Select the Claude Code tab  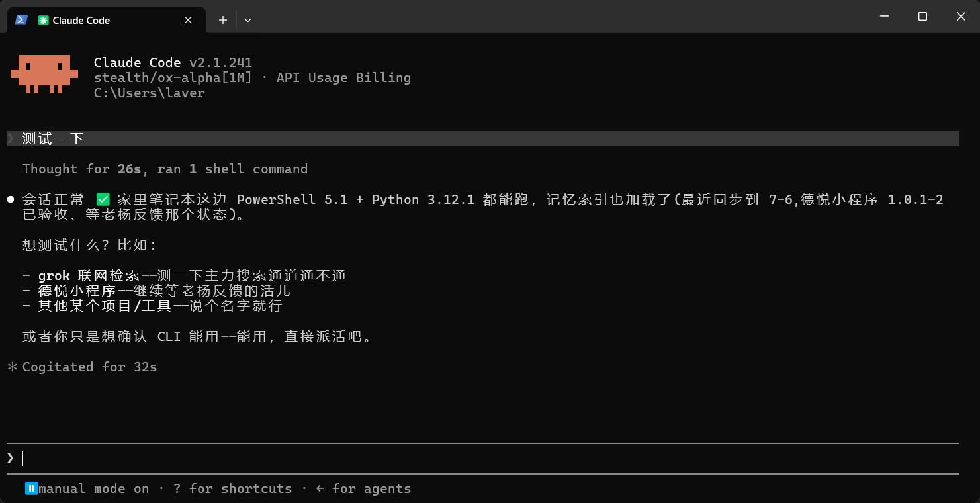point(106,20)
